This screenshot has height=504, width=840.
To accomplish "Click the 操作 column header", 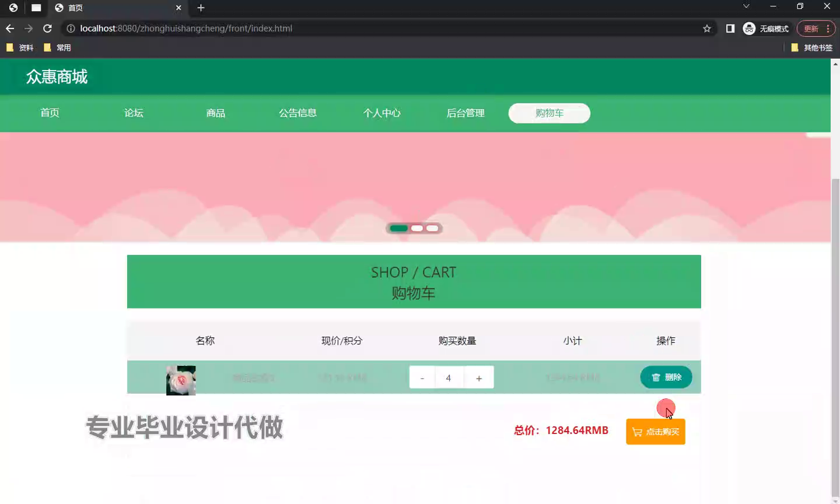I will click(x=666, y=341).
